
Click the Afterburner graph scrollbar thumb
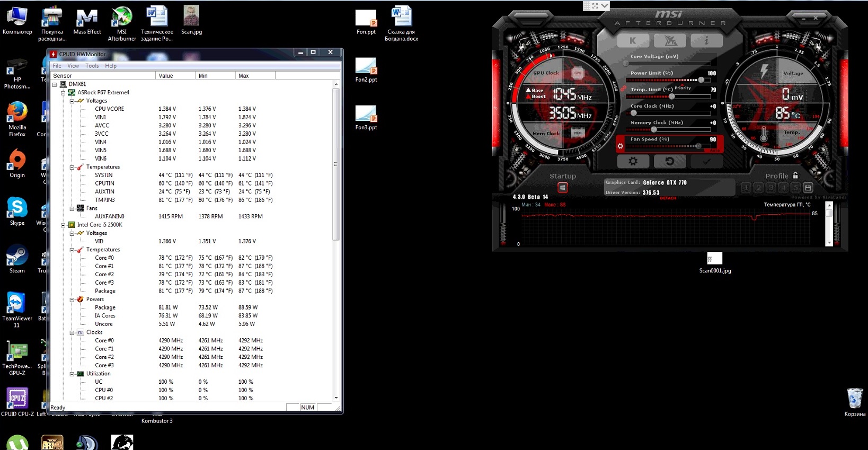point(829,213)
